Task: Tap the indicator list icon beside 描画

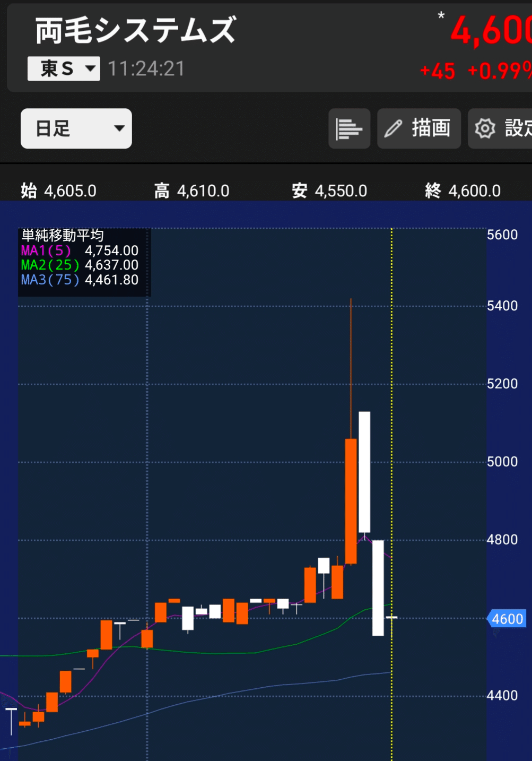Action: click(x=349, y=128)
